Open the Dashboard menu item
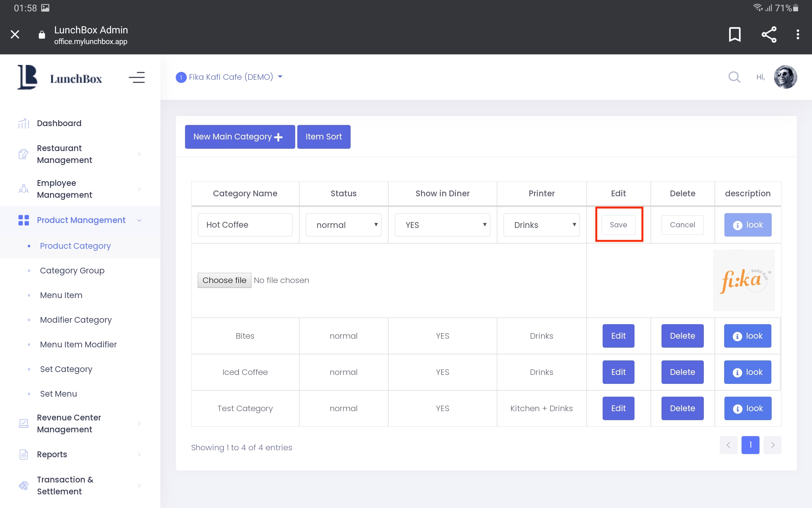The height and width of the screenshot is (508, 812). 59,123
